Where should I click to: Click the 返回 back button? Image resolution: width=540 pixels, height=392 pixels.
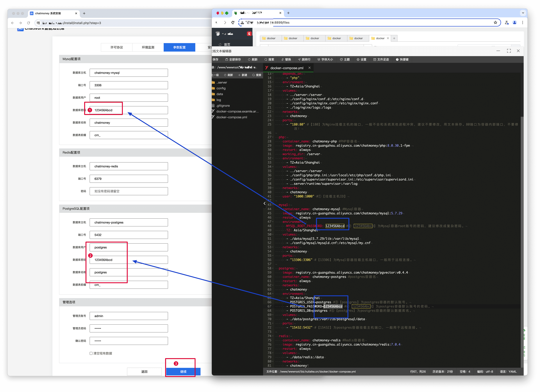[144, 372]
